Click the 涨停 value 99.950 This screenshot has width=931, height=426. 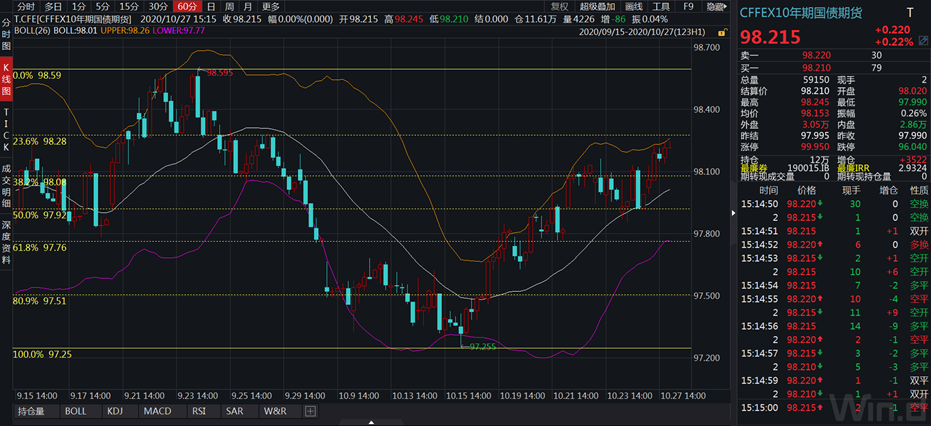(816, 146)
